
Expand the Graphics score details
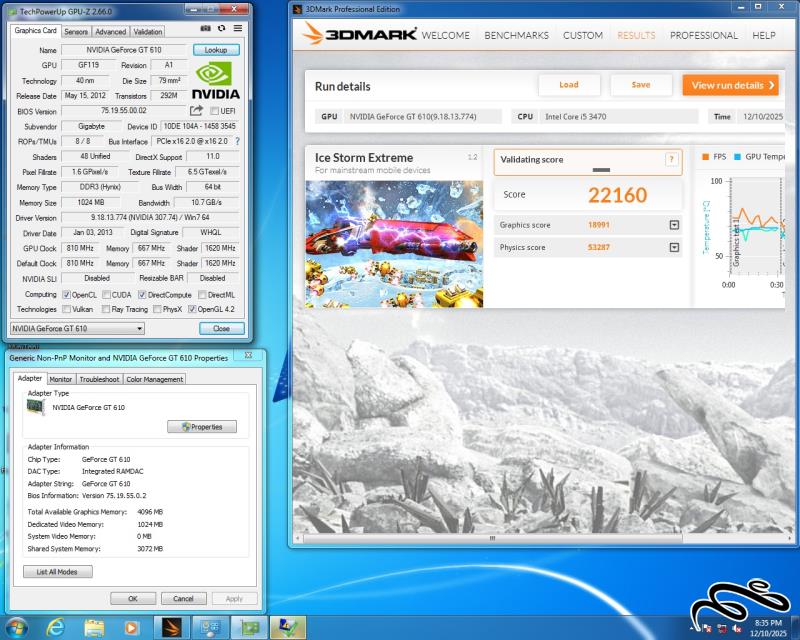coord(674,225)
